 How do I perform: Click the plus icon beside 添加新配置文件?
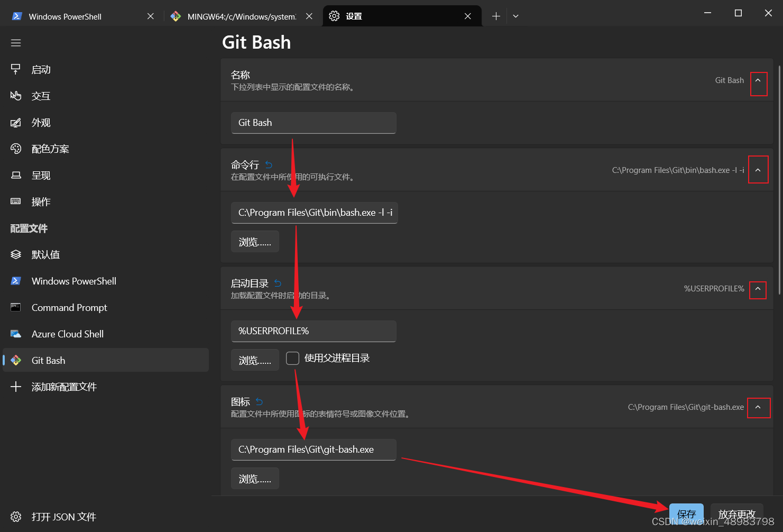point(16,387)
